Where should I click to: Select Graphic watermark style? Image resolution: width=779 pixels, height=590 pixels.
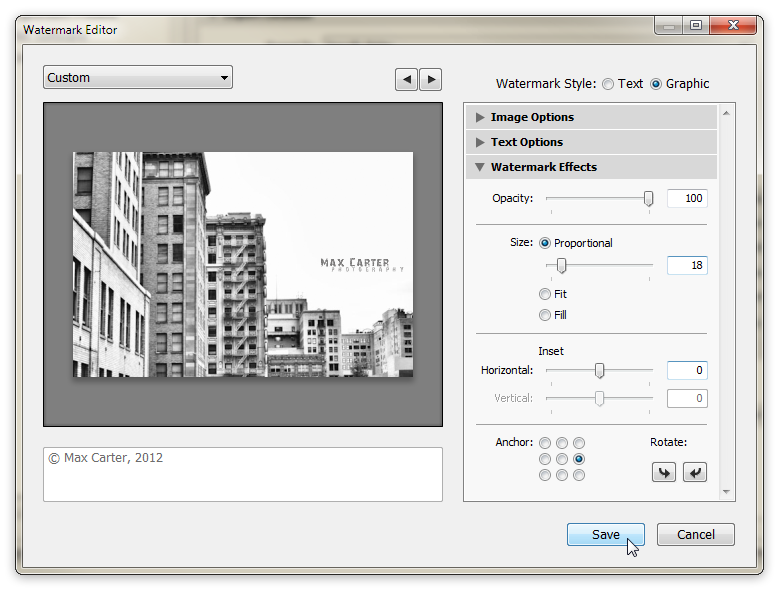(x=656, y=84)
